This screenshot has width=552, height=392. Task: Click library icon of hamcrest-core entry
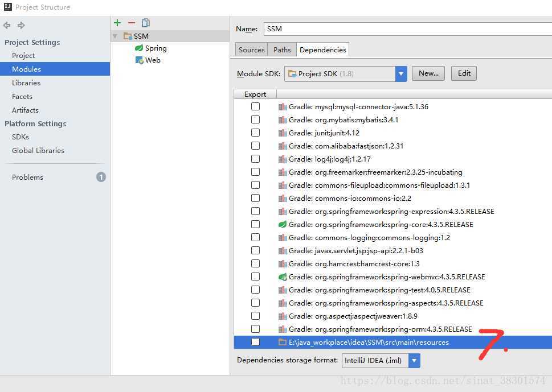pyautogui.click(x=283, y=263)
